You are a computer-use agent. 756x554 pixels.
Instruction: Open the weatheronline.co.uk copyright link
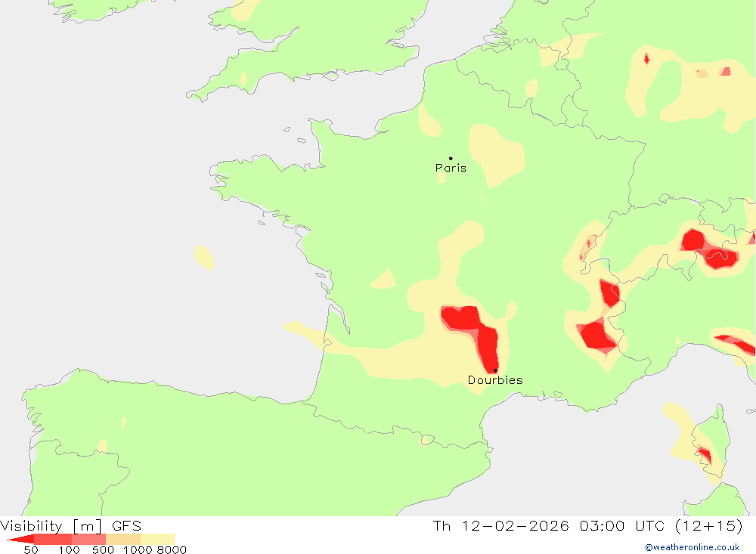click(x=692, y=547)
